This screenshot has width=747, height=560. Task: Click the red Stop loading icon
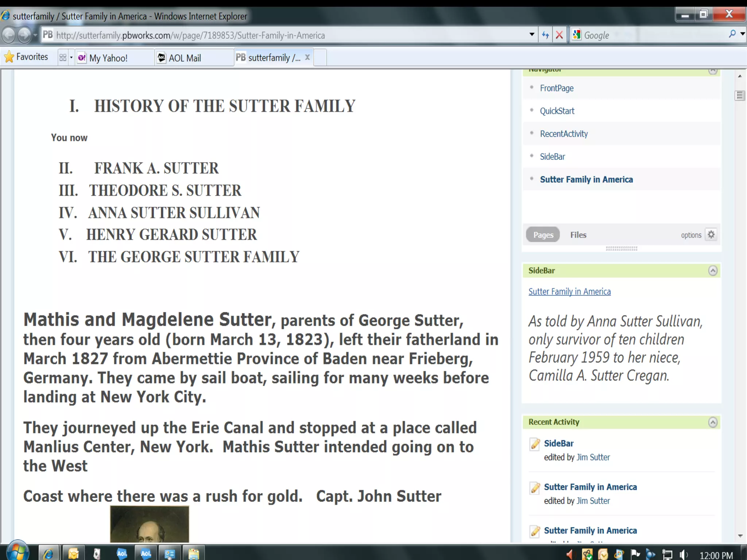click(559, 35)
